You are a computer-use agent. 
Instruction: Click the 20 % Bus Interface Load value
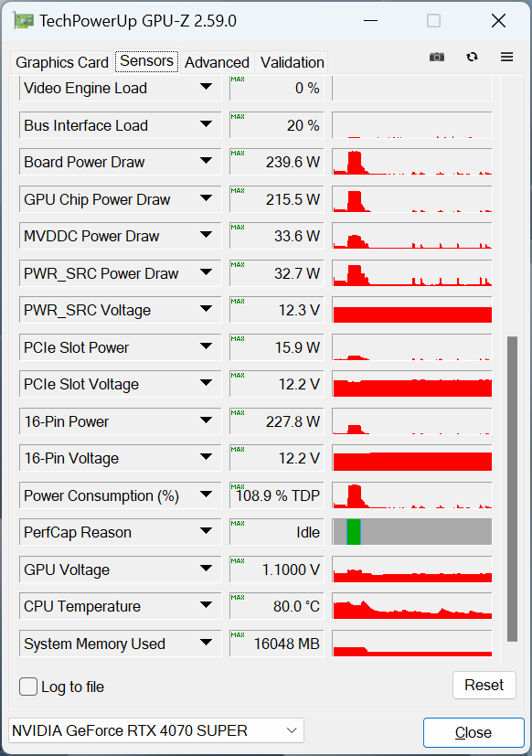click(x=277, y=125)
